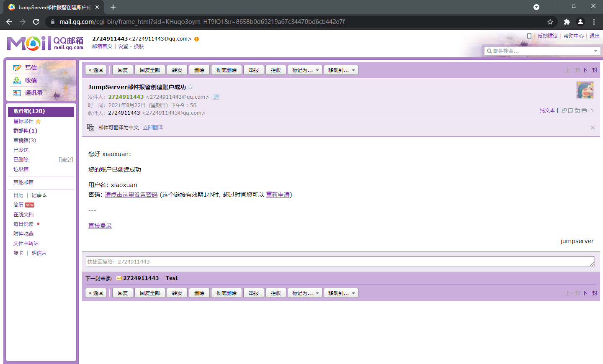This screenshot has height=364, width=603.
Task: Click the save-to-folder download icon
Action: pos(577,111)
